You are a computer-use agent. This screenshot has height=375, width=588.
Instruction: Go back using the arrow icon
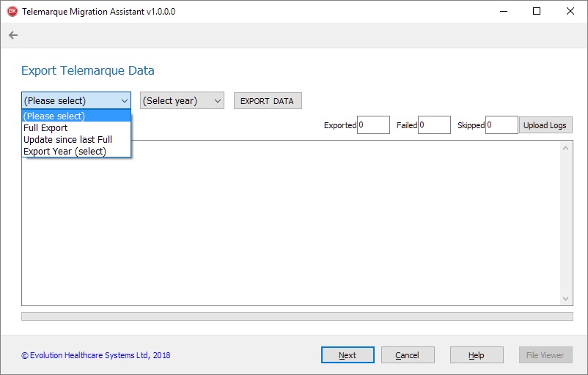click(x=13, y=35)
